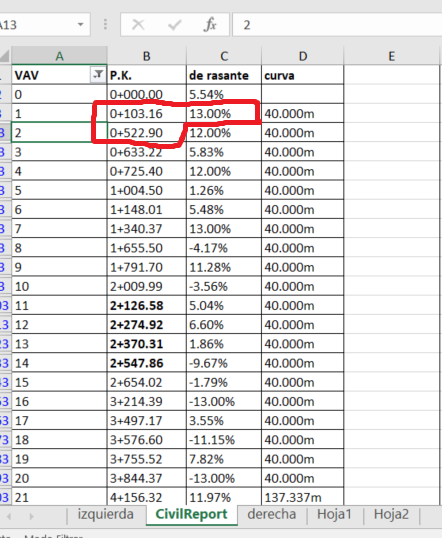Screen dimensions: 442x538
Task: Select column B header
Action: point(147,56)
